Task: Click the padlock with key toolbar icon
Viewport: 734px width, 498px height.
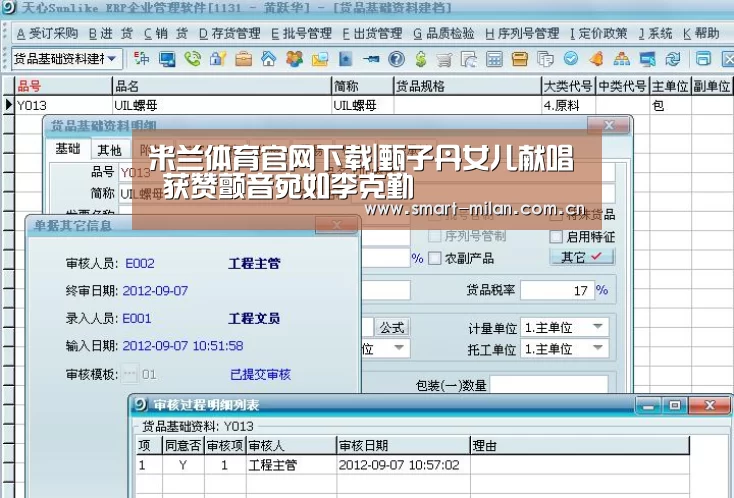Action: tap(218, 59)
